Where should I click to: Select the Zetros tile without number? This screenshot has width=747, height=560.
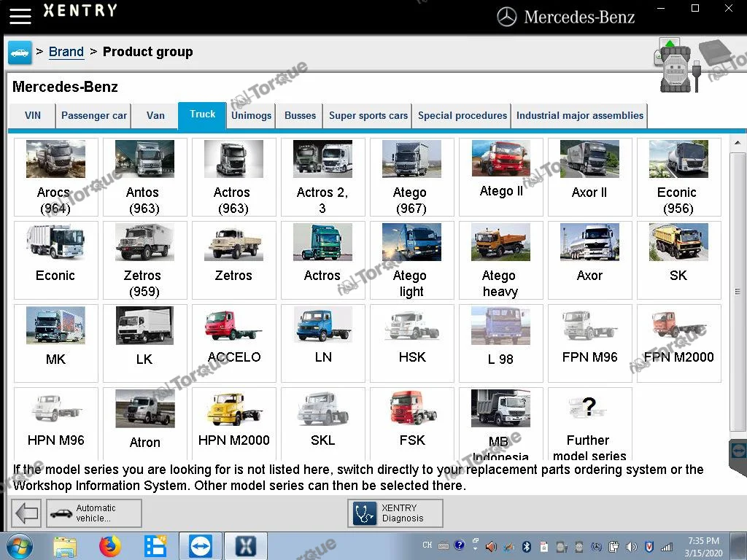pos(233,260)
